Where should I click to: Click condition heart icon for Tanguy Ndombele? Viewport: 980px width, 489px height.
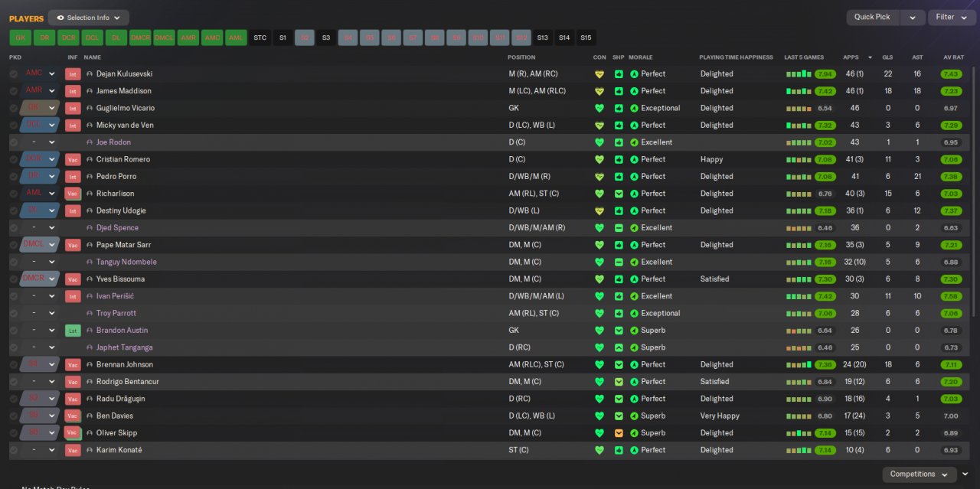tap(599, 262)
